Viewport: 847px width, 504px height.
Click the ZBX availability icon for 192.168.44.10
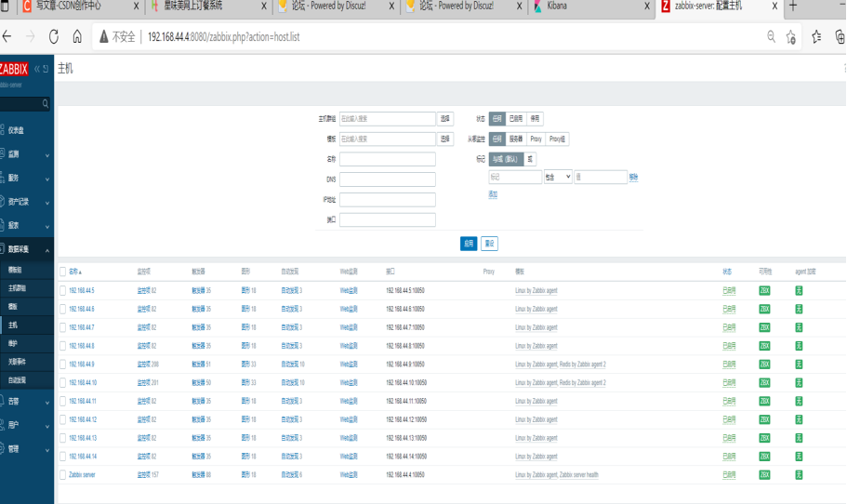[764, 382]
